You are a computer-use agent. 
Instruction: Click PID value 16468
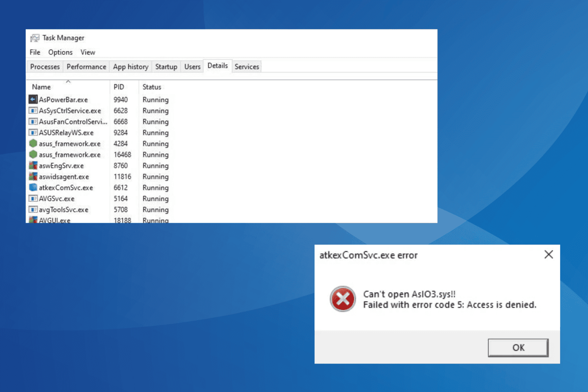(122, 155)
